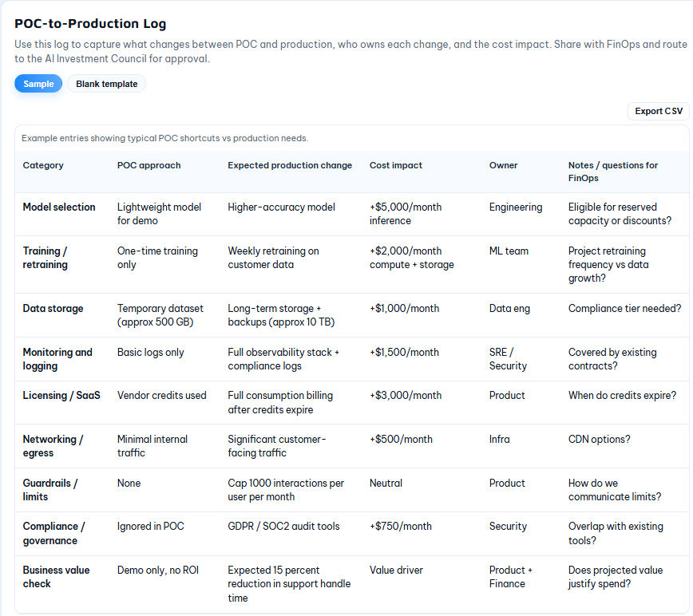Select the Model selection row label
Viewport: 693px width, 616px height.
pos(59,207)
